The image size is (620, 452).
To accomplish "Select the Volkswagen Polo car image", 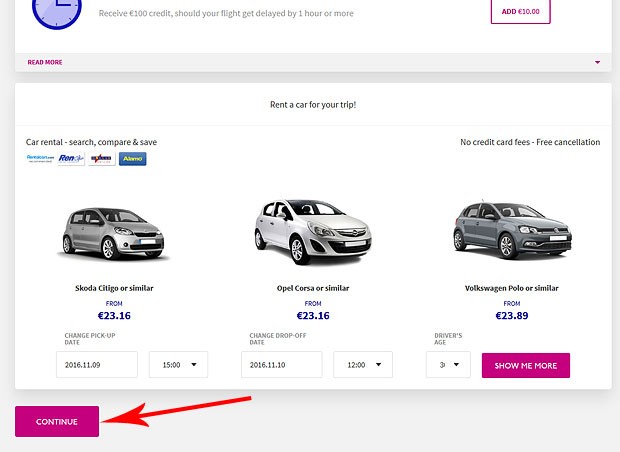I will (x=511, y=229).
